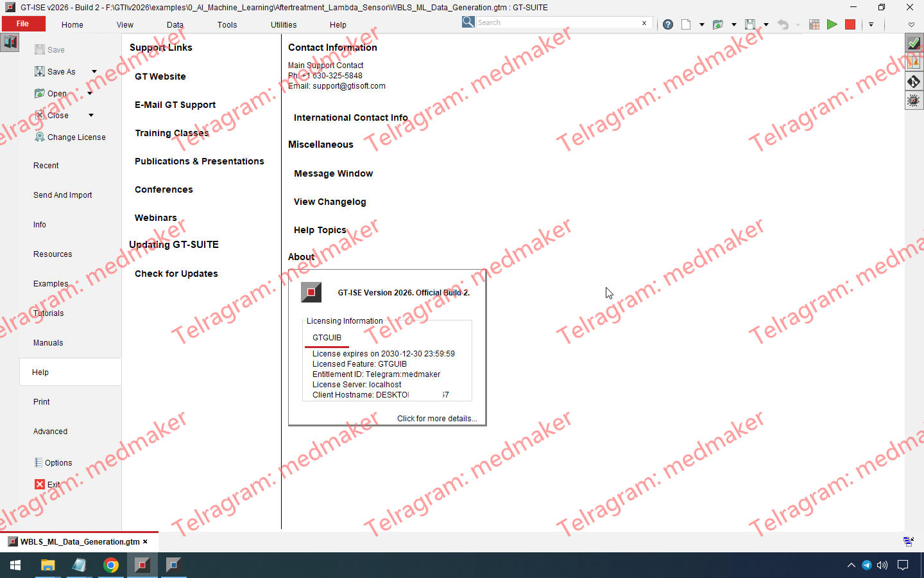
Task: Create a new blank document from toolbar
Action: (686, 24)
